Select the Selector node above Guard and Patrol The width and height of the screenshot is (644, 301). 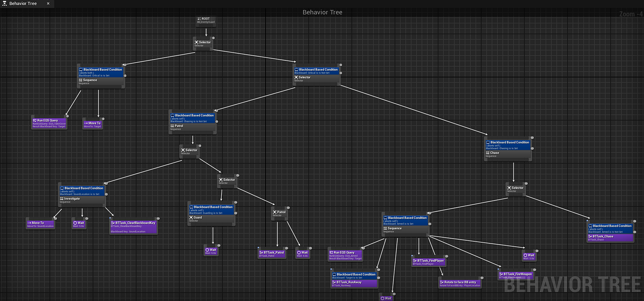point(227,181)
